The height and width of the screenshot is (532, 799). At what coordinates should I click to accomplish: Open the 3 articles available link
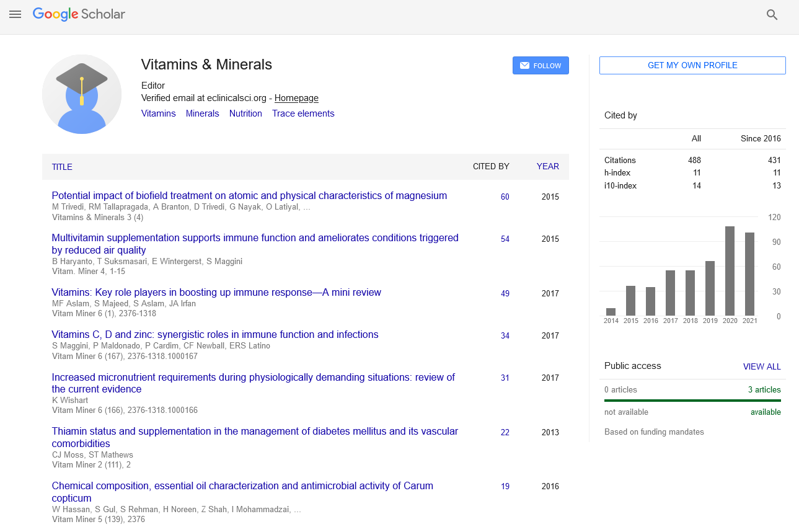[764, 390]
